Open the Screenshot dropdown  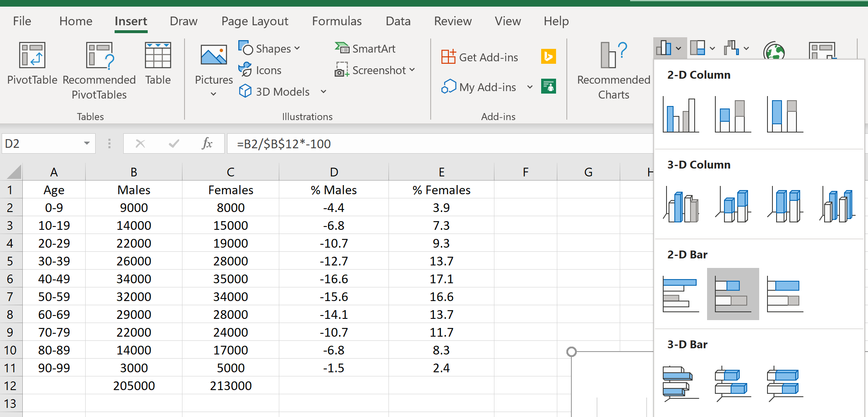[x=412, y=70]
